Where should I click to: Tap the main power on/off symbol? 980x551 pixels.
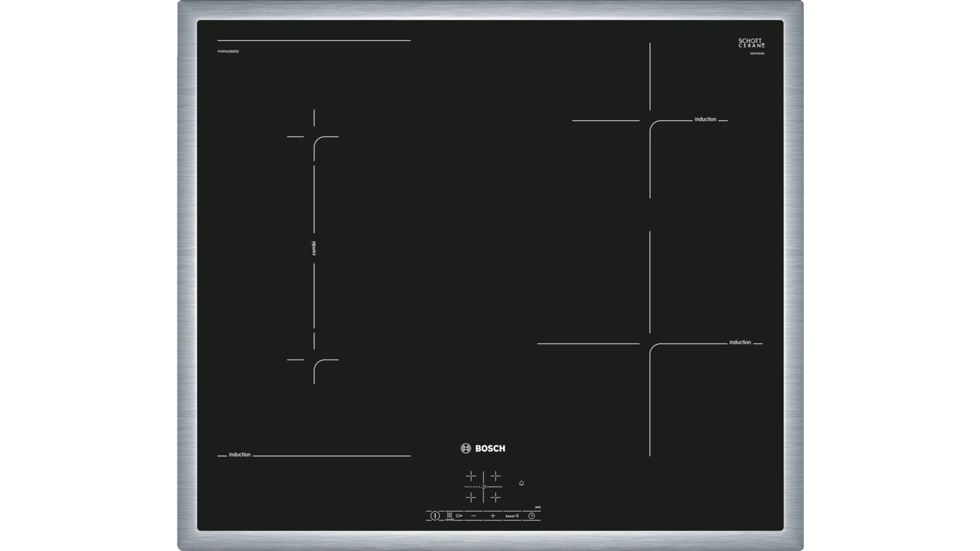(x=435, y=515)
